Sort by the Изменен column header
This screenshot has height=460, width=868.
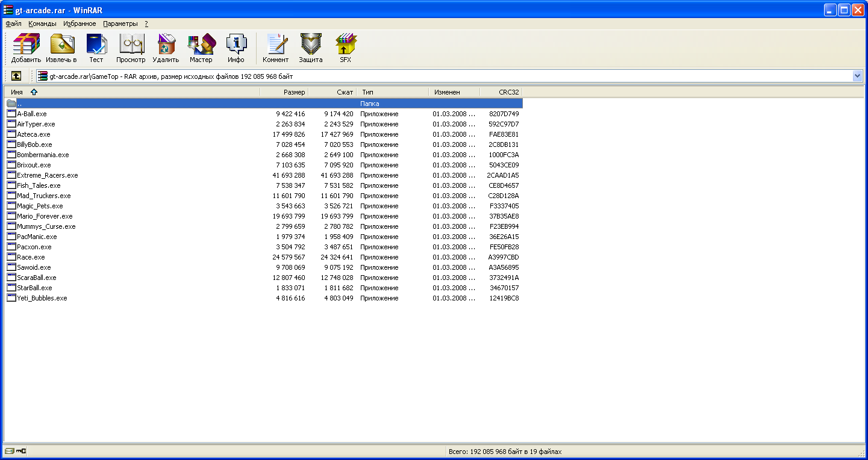coord(454,92)
